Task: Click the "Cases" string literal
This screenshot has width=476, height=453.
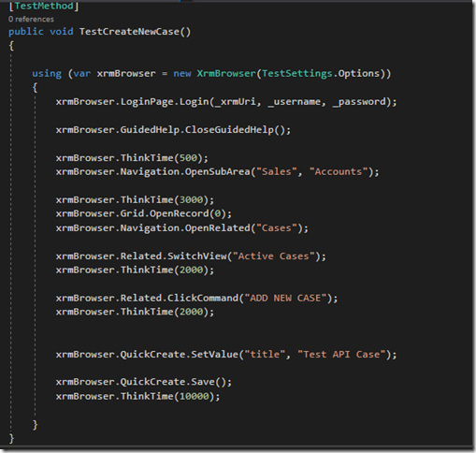Action: (276, 228)
